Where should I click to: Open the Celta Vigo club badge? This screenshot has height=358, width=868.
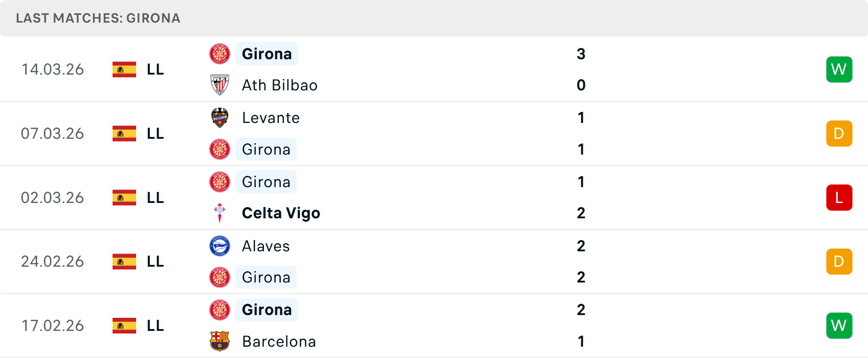220,213
